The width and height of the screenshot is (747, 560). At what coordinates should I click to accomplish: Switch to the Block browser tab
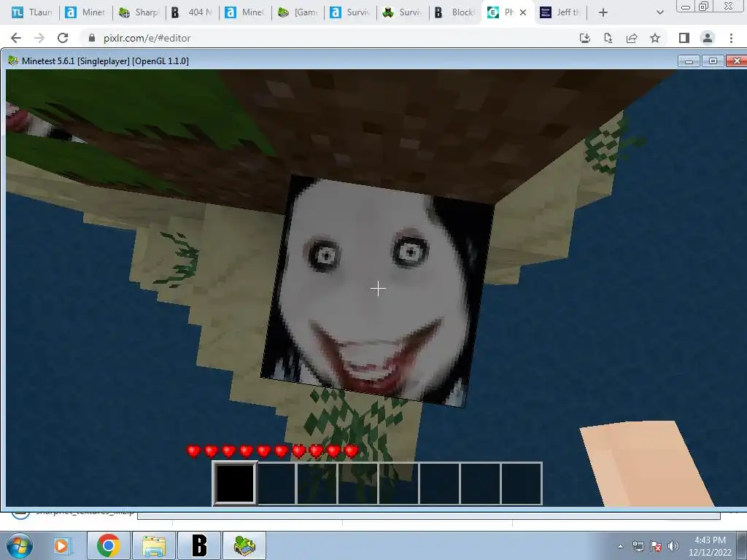tap(455, 12)
